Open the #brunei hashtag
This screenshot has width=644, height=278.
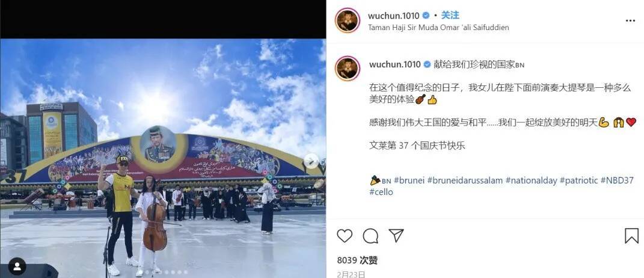409,181
